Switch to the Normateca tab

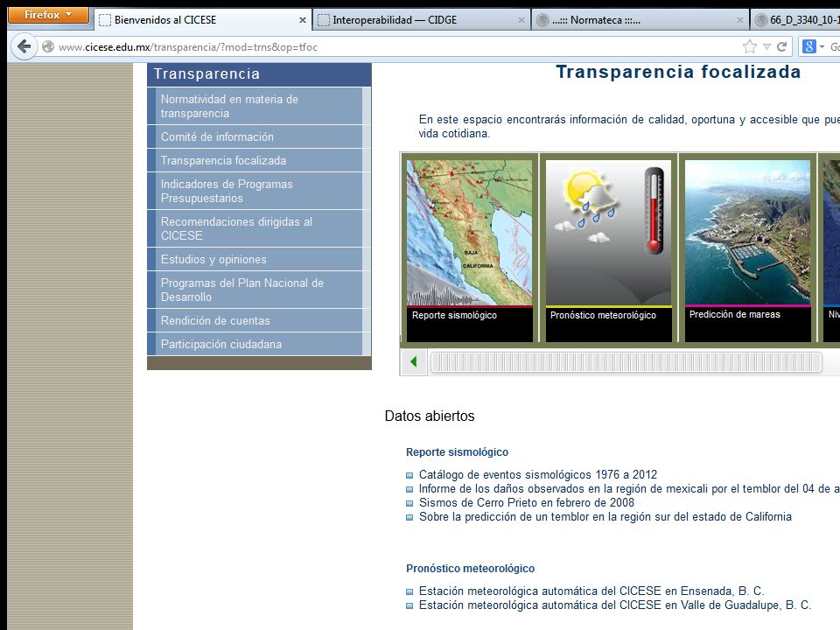[x=640, y=20]
